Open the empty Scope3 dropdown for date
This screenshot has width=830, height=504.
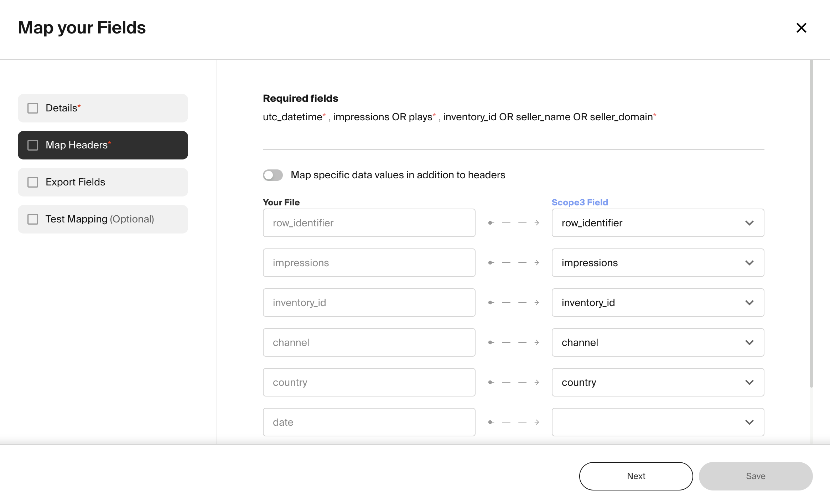coord(657,422)
